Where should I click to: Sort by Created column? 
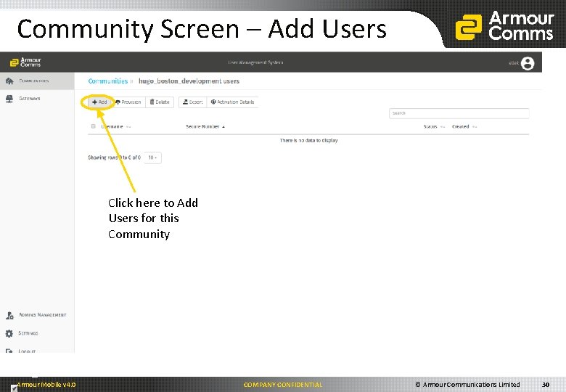[x=464, y=127]
